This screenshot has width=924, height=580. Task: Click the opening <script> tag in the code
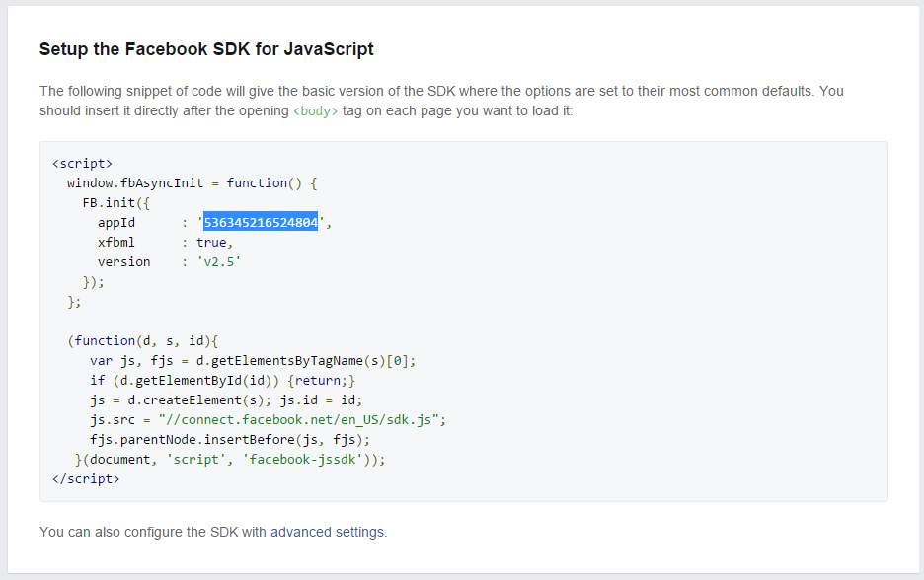tap(82, 164)
